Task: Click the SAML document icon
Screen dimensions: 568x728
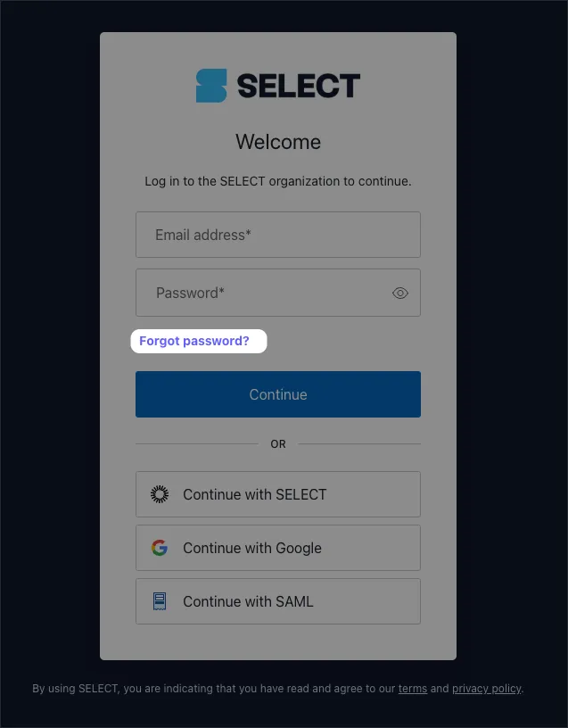Action: 160,601
